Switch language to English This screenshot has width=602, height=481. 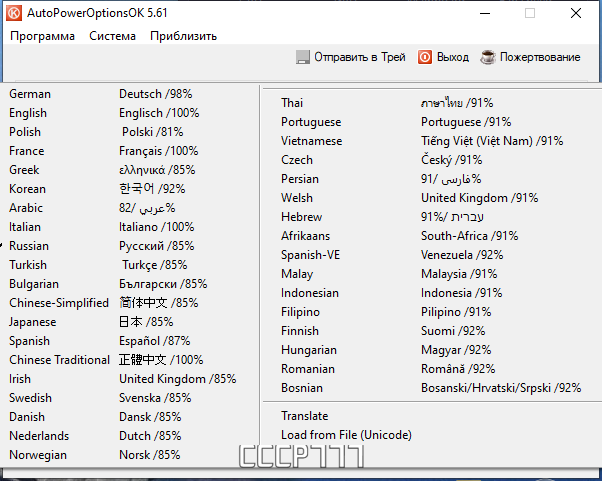click(x=130, y=113)
